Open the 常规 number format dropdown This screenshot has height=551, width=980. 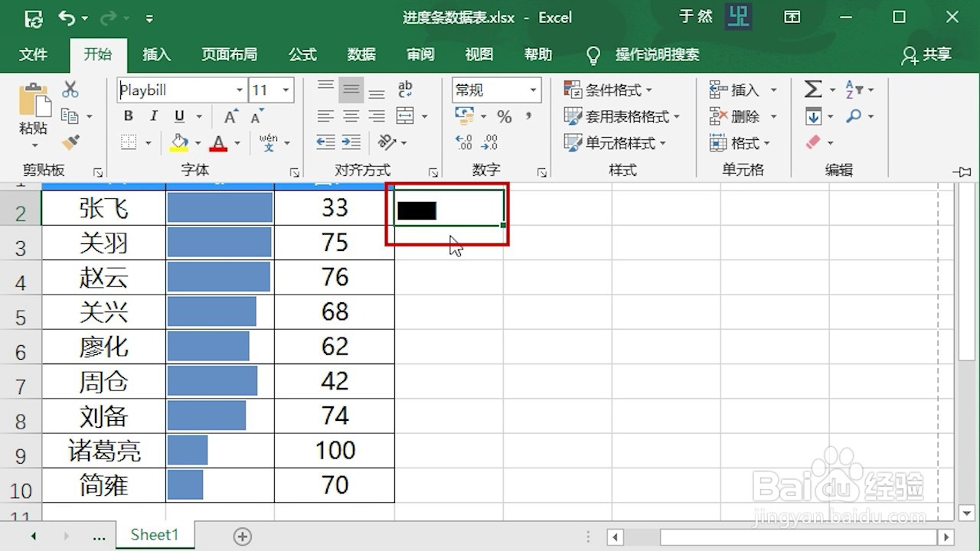[534, 90]
